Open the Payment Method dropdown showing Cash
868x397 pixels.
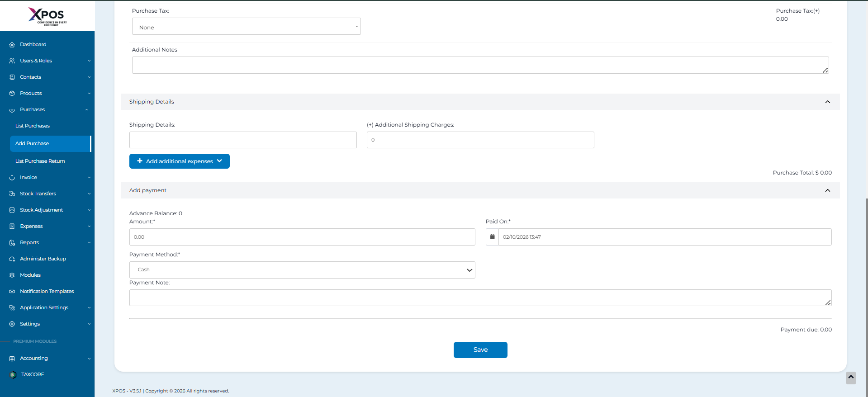(302, 270)
